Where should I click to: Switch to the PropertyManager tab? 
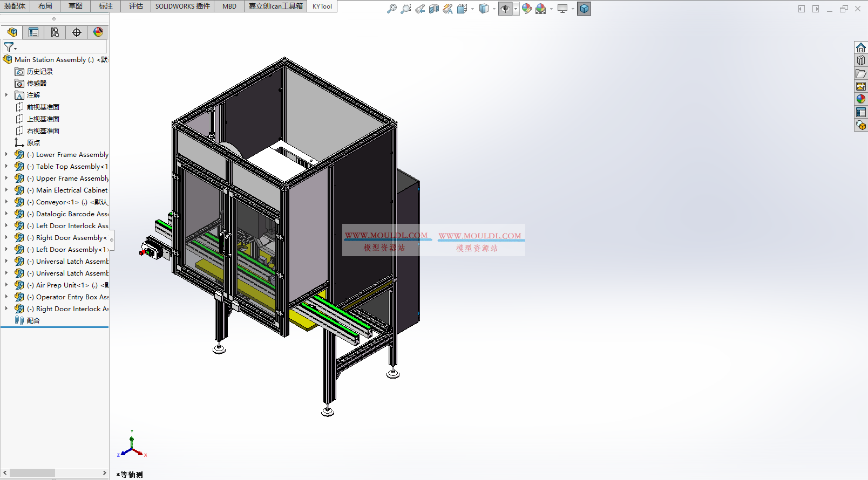coord(33,32)
